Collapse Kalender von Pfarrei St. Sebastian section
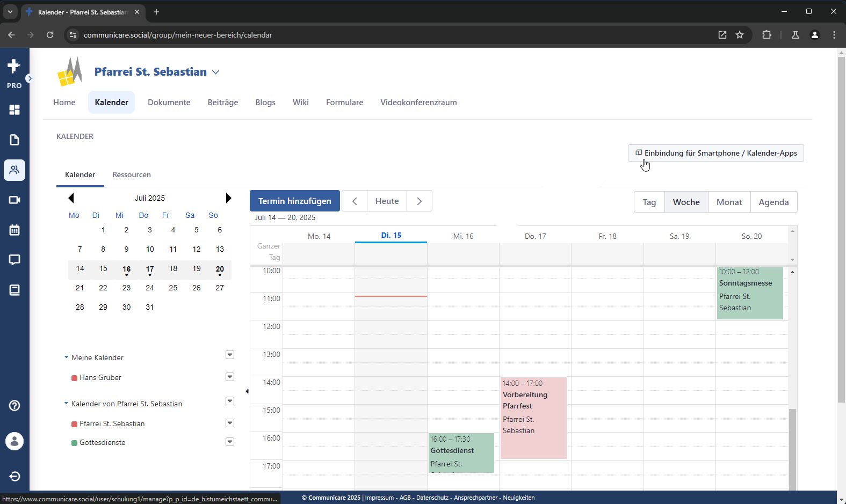Image resolution: width=846 pixels, height=504 pixels. [66, 404]
